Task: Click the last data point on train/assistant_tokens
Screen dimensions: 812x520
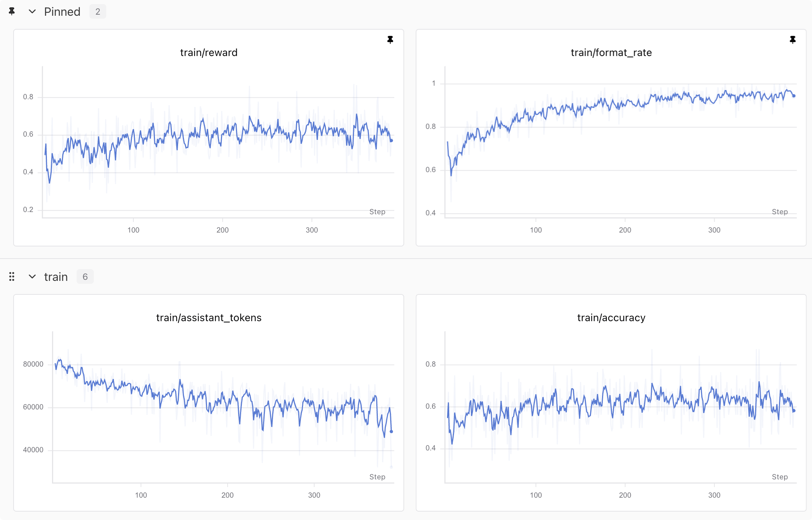Action: [x=391, y=432]
